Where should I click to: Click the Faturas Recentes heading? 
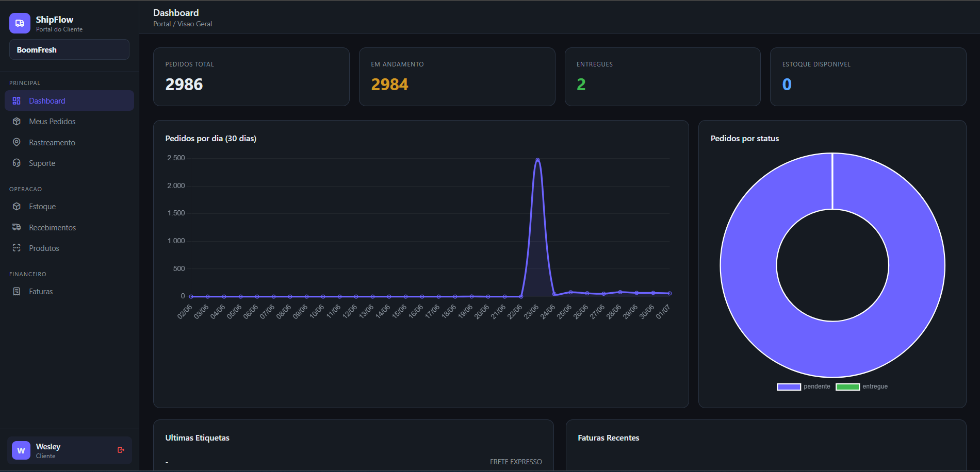coord(609,437)
